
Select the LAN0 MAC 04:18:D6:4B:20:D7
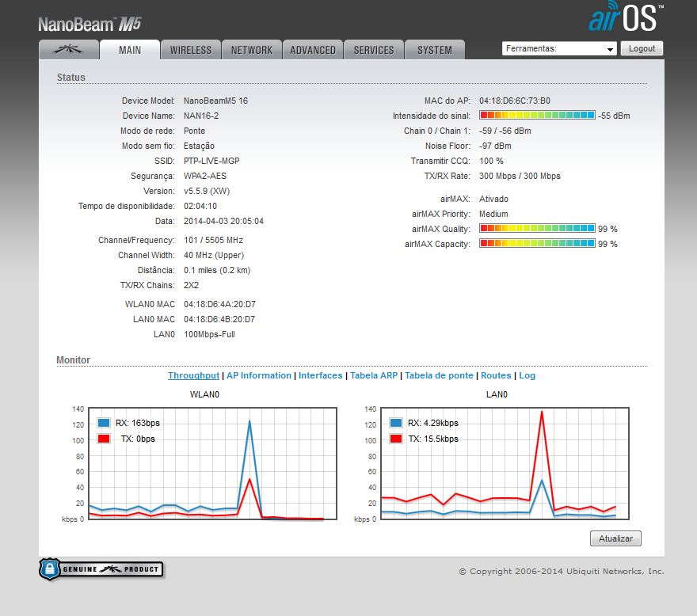(x=219, y=320)
